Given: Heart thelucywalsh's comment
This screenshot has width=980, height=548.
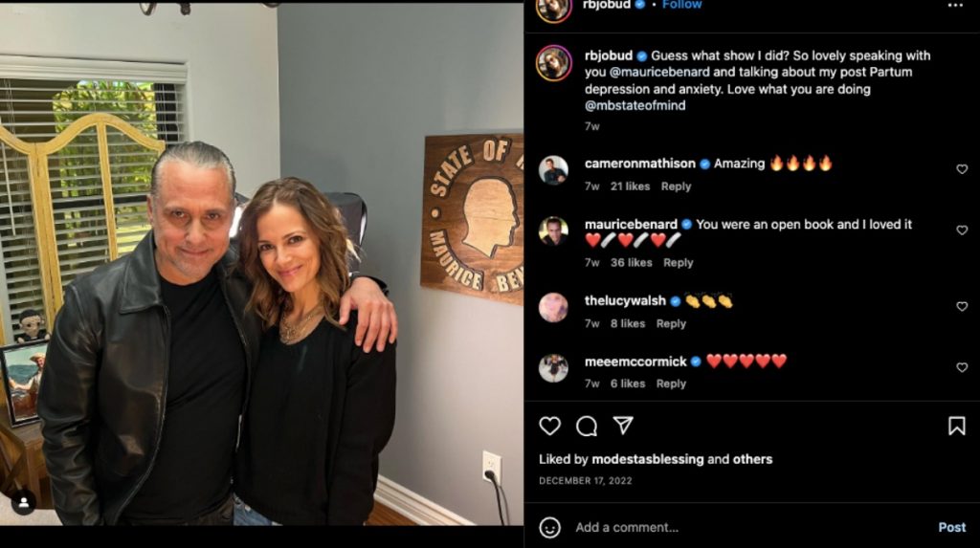Looking at the screenshot, I should coord(962,307).
